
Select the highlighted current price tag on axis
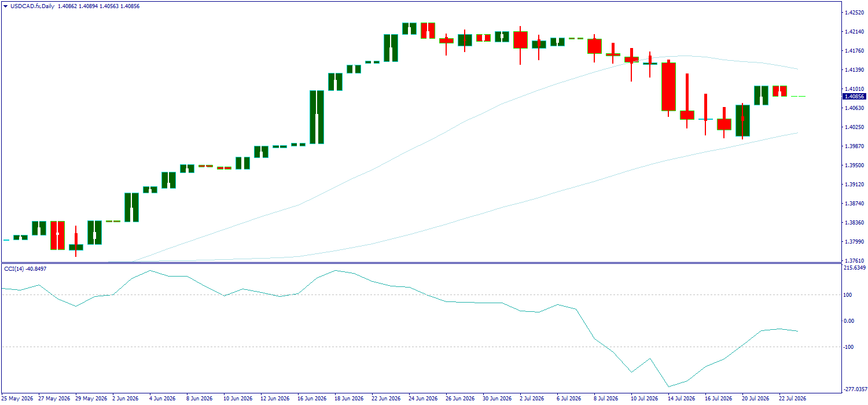click(854, 97)
